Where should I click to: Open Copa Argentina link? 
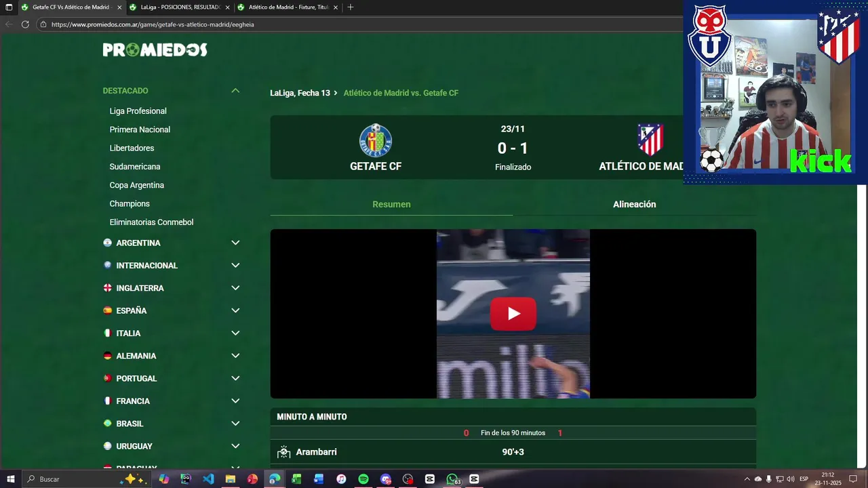tap(137, 185)
